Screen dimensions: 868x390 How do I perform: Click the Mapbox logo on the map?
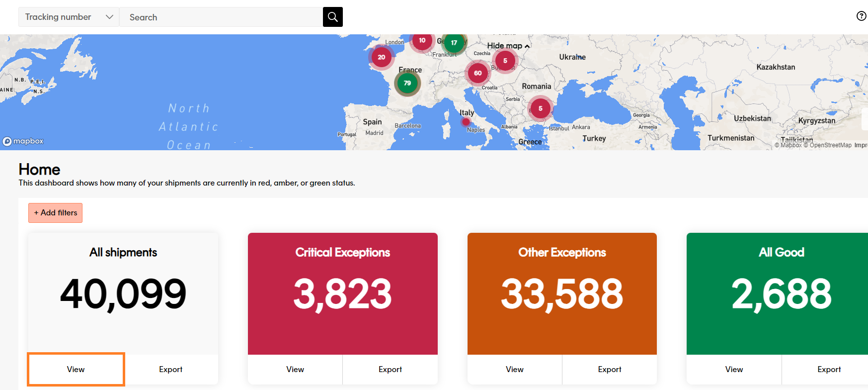coord(23,141)
